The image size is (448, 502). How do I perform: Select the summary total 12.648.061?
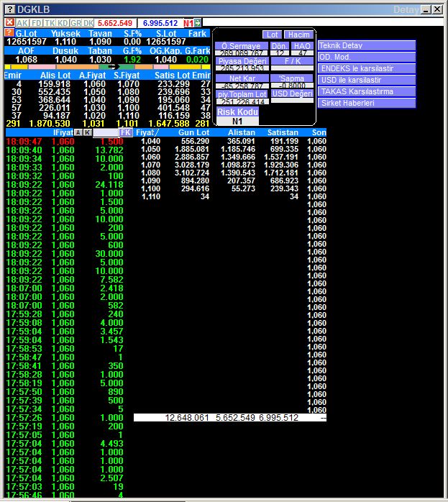click(x=187, y=417)
